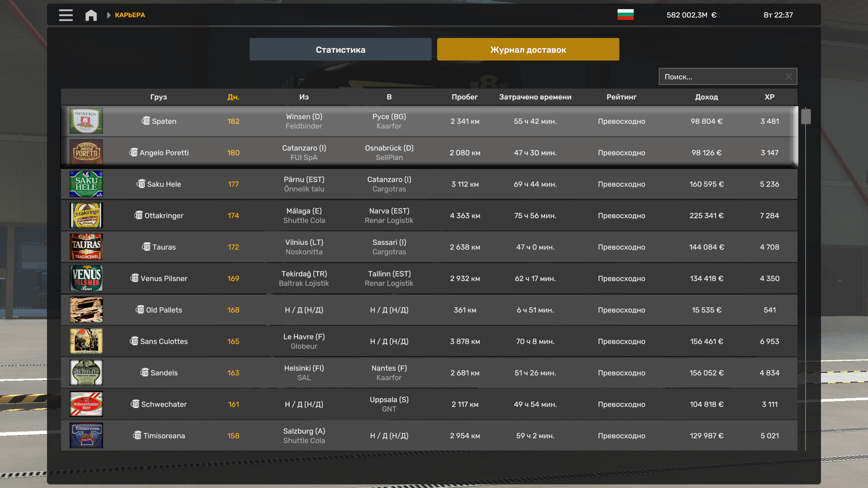Open Timisoreana cargo logo thumbnail
The width and height of the screenshot is (868, 488).
point(86,436)
